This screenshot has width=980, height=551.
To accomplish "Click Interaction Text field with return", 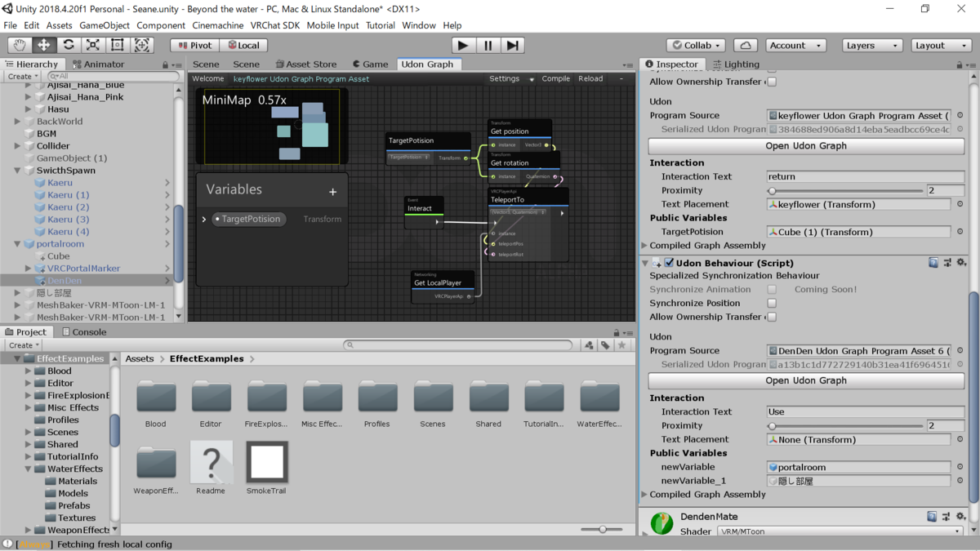I will [x=865, y=176].
